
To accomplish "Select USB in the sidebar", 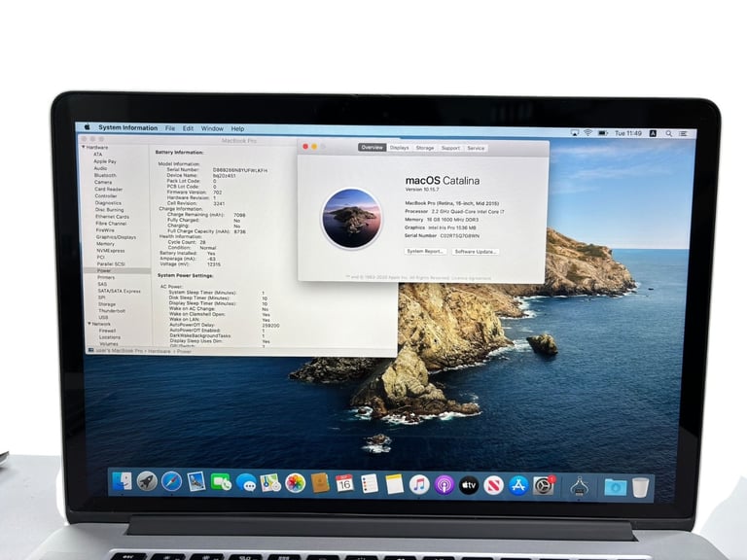I will click(x=103, y=317).
